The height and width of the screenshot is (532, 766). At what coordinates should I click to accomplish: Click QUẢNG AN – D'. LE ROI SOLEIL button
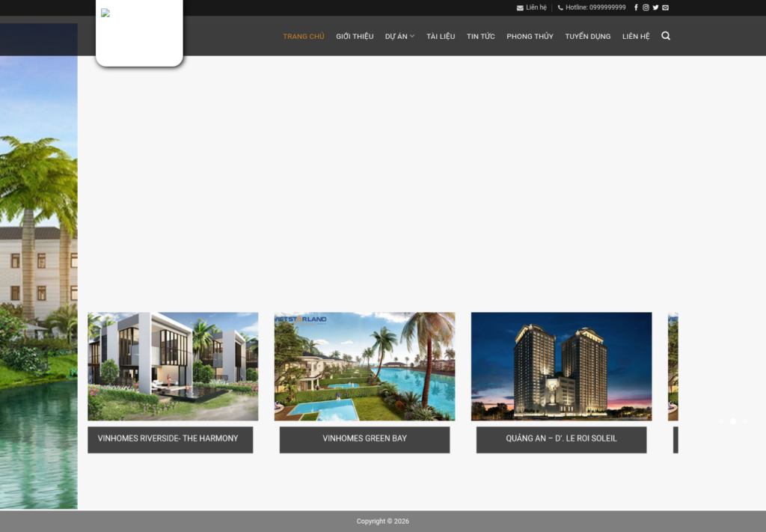(x=561, y=440)
